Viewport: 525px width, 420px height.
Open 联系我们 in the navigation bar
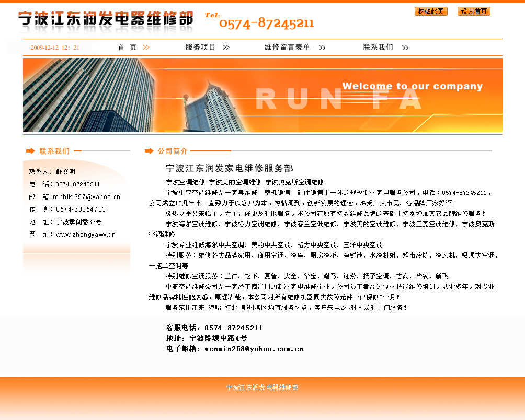(x=378, y=48)
